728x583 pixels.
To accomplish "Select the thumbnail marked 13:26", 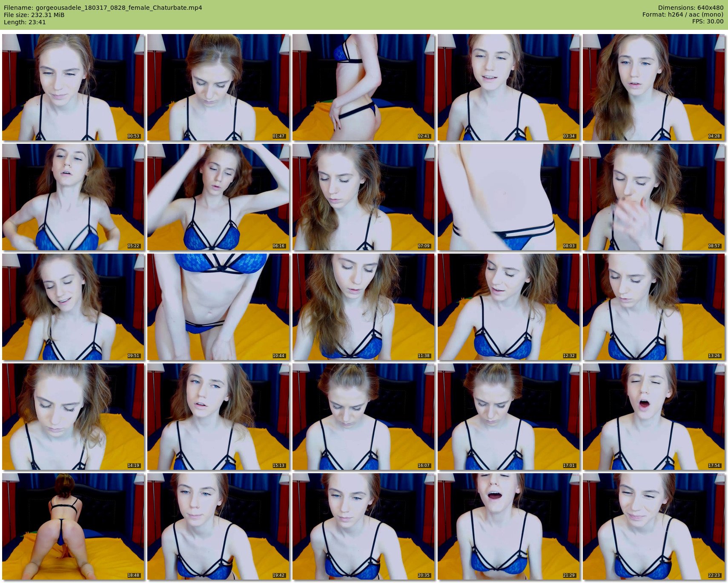I will 653,307.
